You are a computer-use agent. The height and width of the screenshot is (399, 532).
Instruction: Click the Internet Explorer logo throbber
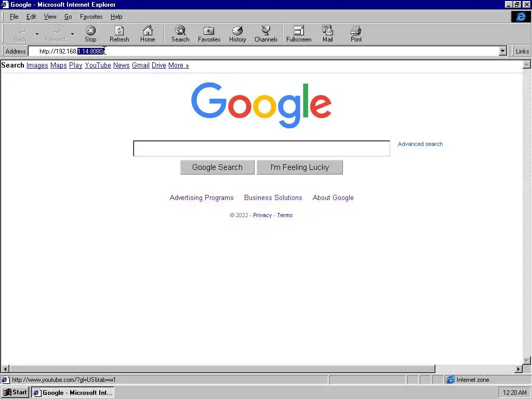521,17
